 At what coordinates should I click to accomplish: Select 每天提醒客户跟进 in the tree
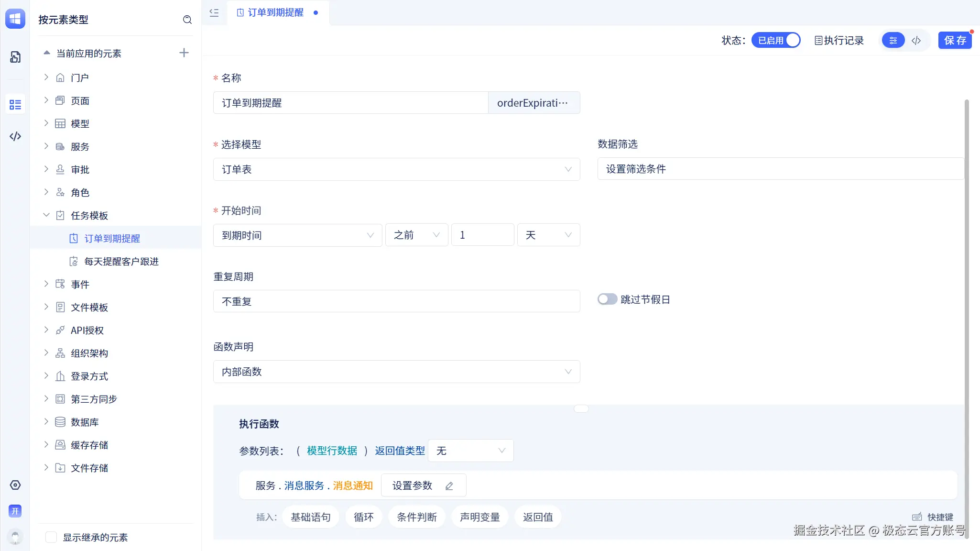coord(121,262)
